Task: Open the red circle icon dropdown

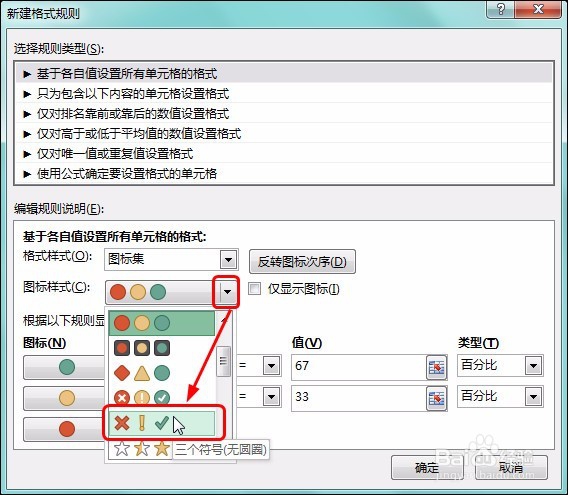Action: (64, 429)
